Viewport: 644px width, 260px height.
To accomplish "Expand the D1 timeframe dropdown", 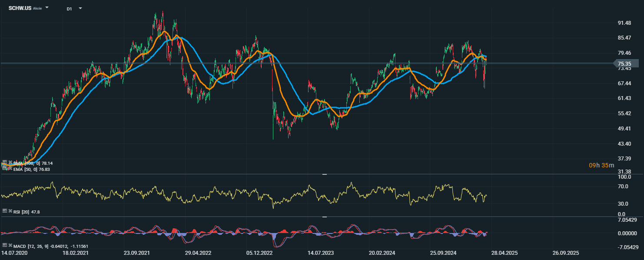I will pos(80,8).
